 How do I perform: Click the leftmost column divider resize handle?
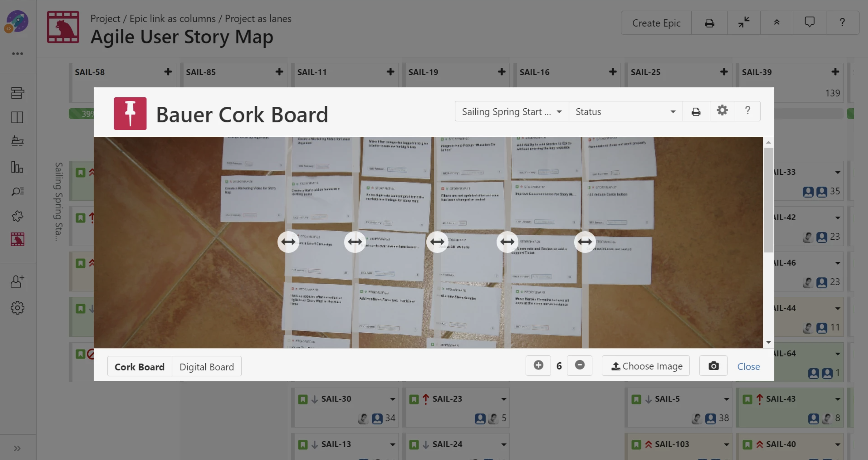(x=288, y=242)
